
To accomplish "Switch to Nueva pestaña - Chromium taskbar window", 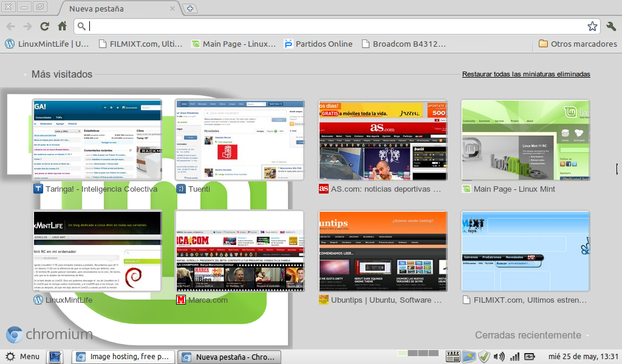I will coord(229,357).
